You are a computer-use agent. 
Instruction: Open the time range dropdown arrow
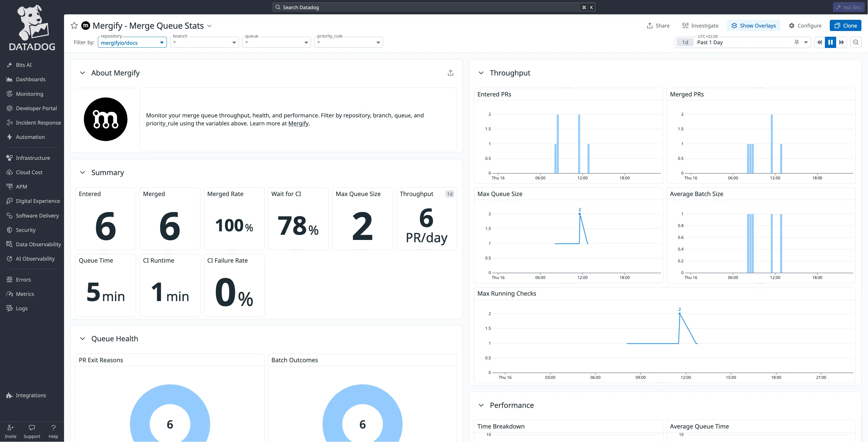(806, 42)
